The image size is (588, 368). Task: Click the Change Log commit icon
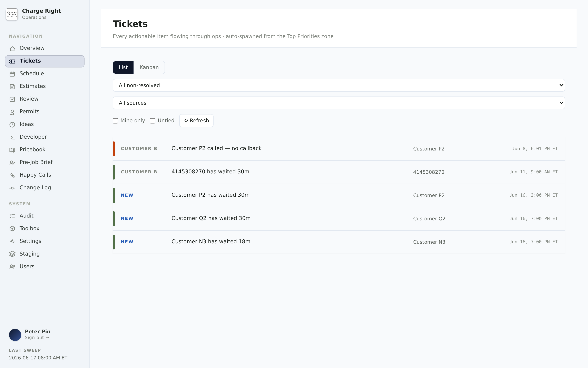(12, 188)
